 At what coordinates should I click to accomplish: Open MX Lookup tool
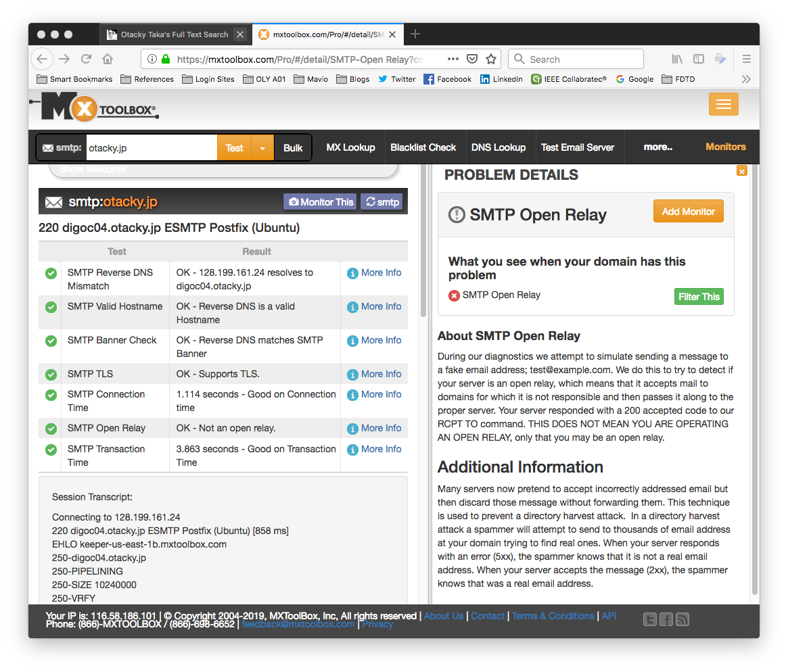point(350,147)
